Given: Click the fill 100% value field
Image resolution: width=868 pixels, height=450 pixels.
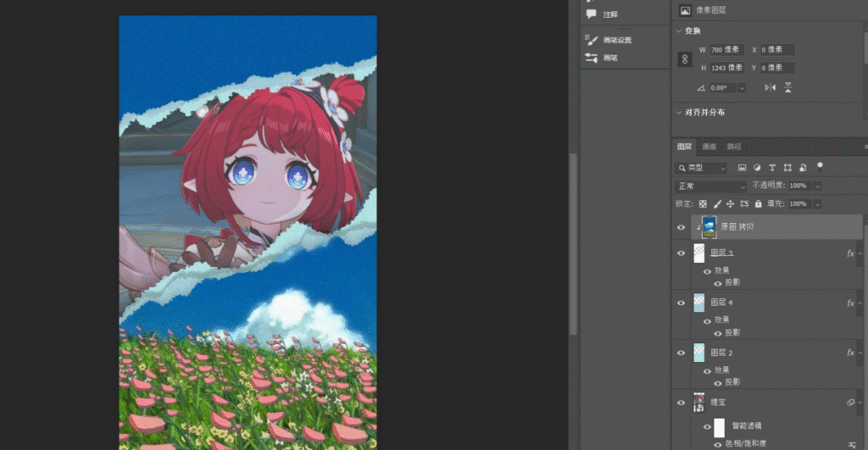Looking at the screenshot, I should [x=800, y=204].
